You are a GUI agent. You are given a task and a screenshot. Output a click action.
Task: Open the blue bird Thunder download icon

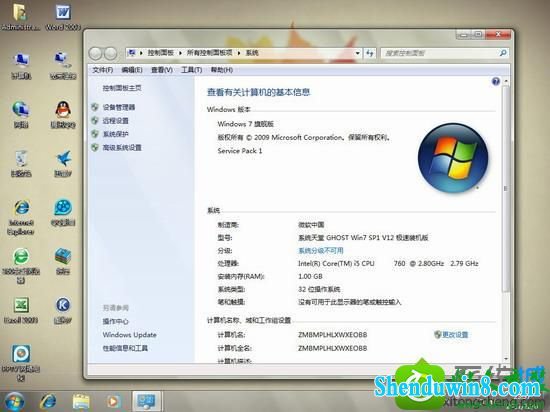[x=63, y=163]
